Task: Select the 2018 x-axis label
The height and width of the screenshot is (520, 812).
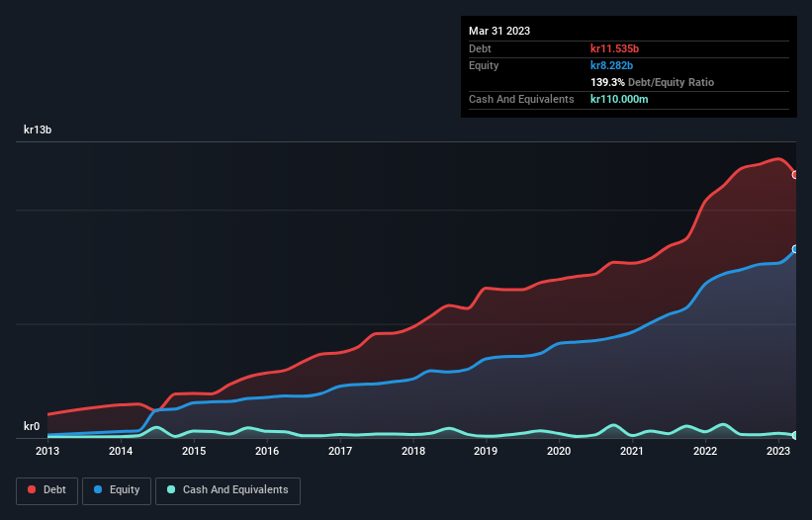Action: click(413, 451)
